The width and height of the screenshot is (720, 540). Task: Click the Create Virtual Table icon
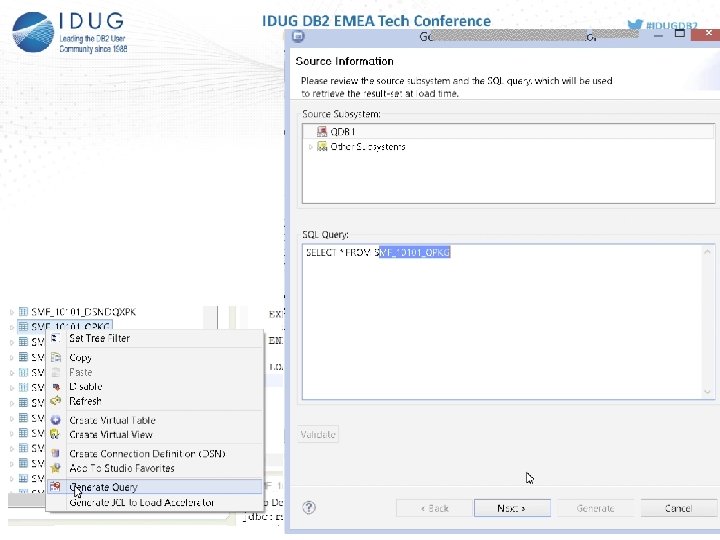(x=55, y=420)
